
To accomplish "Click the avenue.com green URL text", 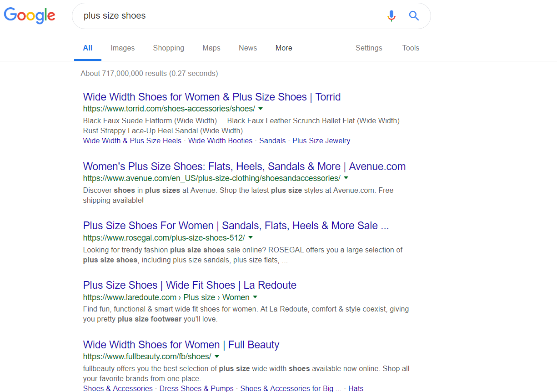I will pos(212,178).
